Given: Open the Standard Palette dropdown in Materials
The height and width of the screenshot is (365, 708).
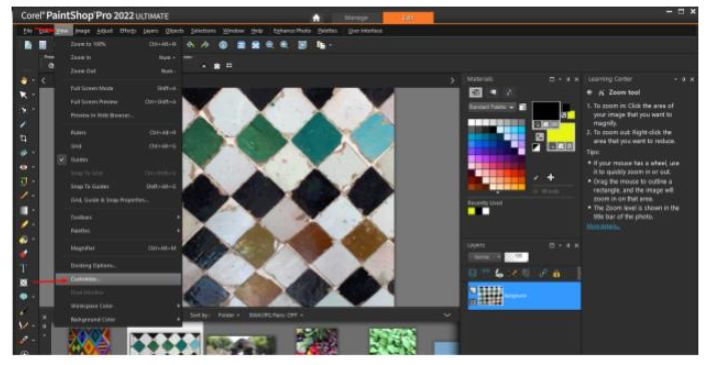Looking at the screenshot, I should pyautogui.click(x=492, y=107).
